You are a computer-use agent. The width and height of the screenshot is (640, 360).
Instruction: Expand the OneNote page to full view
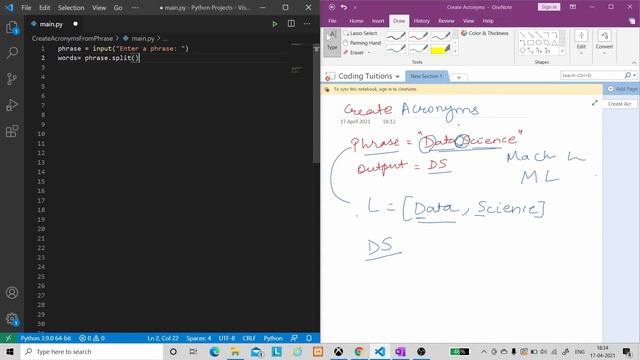pyautogui.click(x=595, y=103)
